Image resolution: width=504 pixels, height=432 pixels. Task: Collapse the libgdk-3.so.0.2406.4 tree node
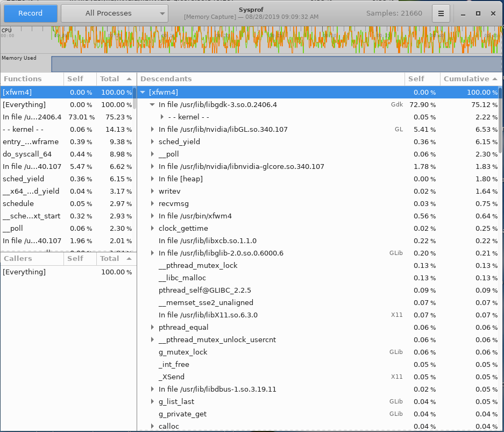point(153,105)
